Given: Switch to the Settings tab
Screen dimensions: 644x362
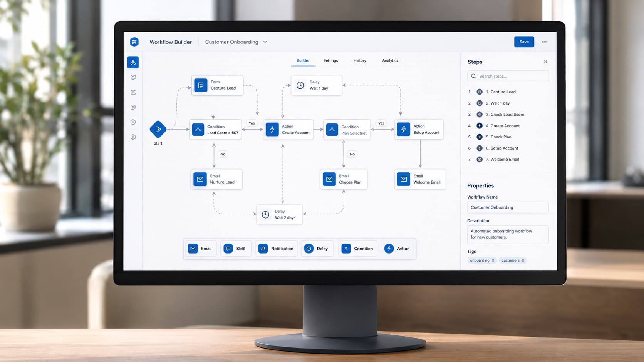Looking at the screenshot, I should (x=330, y=60).
